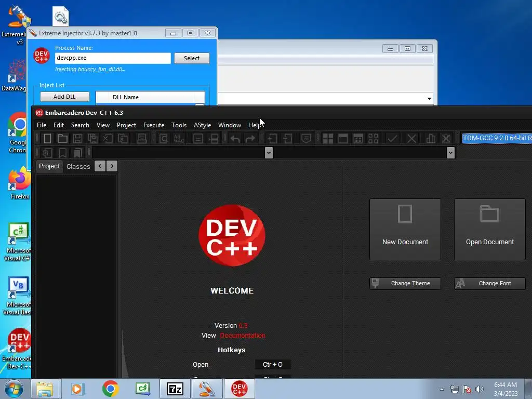532x399 pixels.
Task: Click the Find magnifier toolbar icon
Action: point(164,138)
